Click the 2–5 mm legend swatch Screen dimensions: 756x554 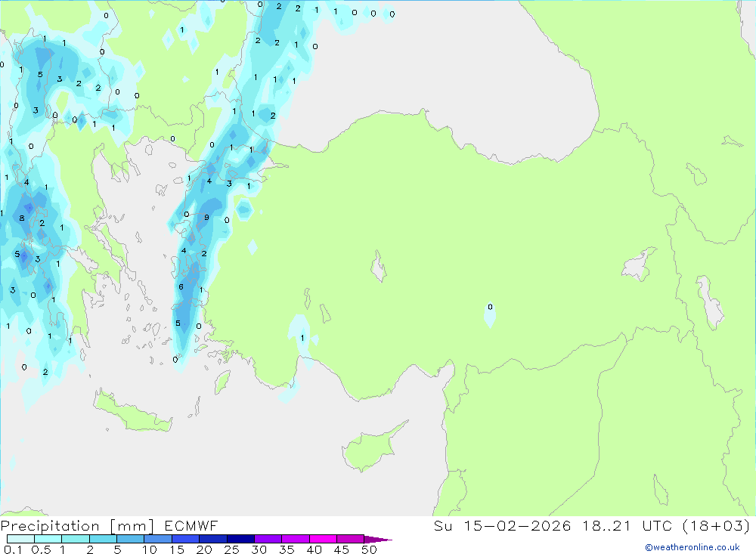pos(103,539)
